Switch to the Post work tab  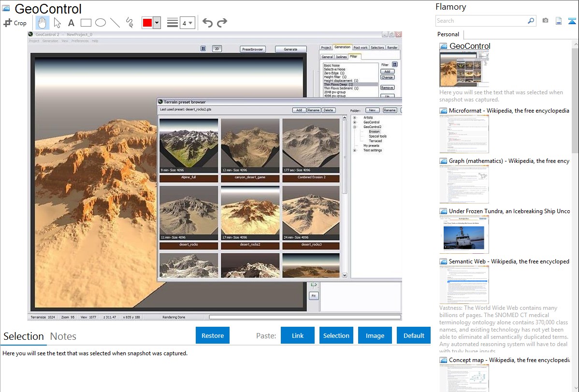tap(361, 48)
